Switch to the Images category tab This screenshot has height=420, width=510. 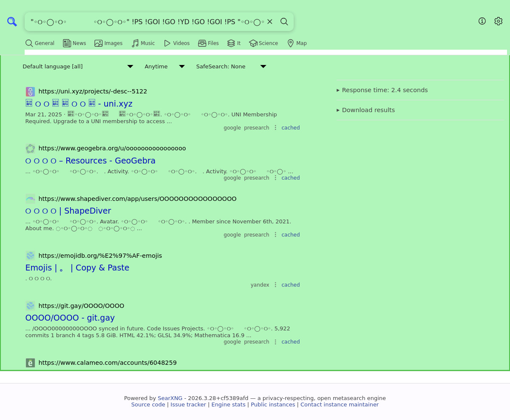(108, 43)
